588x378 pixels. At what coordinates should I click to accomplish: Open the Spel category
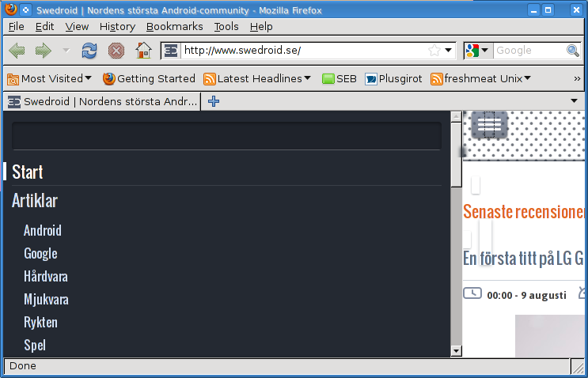point(35,346)
